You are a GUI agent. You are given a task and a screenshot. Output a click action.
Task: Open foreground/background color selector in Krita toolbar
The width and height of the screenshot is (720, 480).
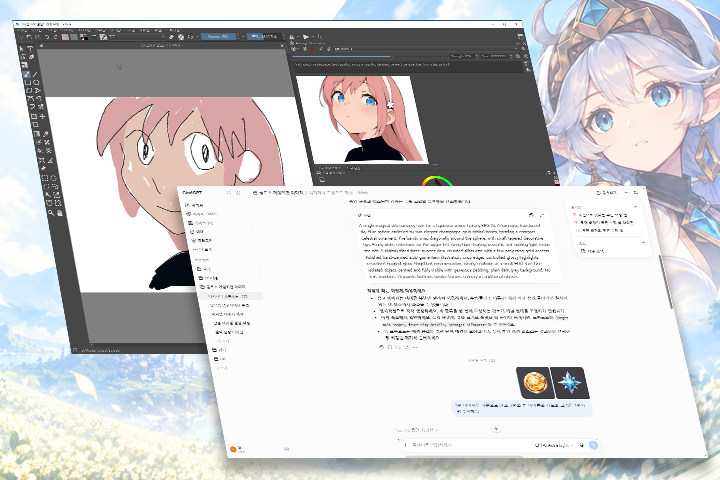(x=84, y=37)
